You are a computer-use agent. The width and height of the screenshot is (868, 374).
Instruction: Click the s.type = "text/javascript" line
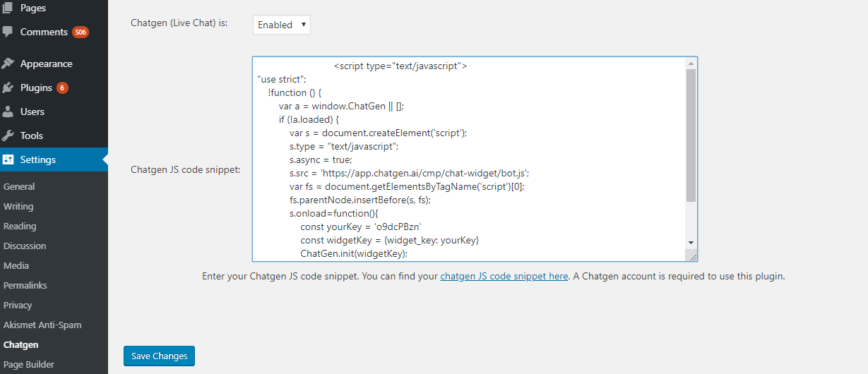(x=344, y=146)
